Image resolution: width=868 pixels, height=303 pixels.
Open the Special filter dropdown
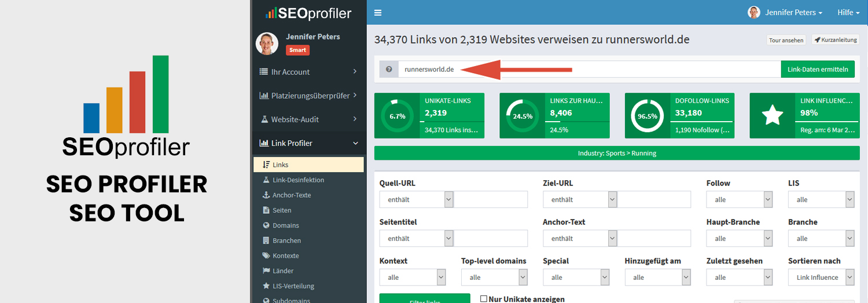(576, 277)
